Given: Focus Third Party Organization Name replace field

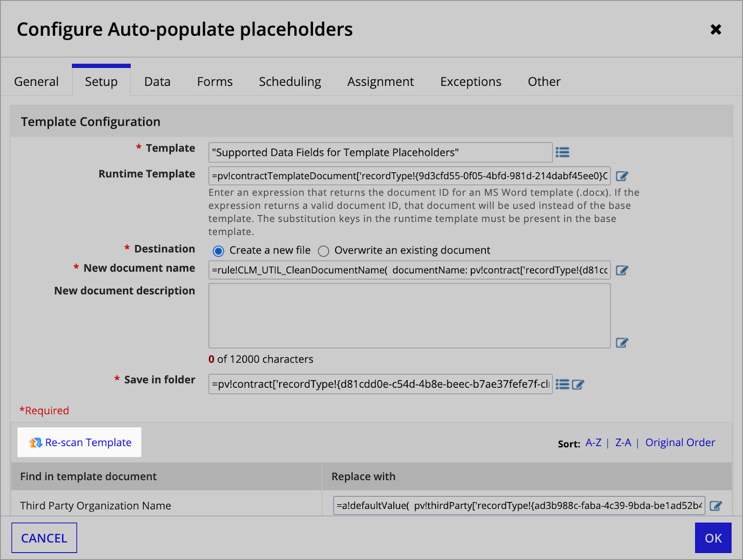Looking at the screenshot, I should 519,506.
